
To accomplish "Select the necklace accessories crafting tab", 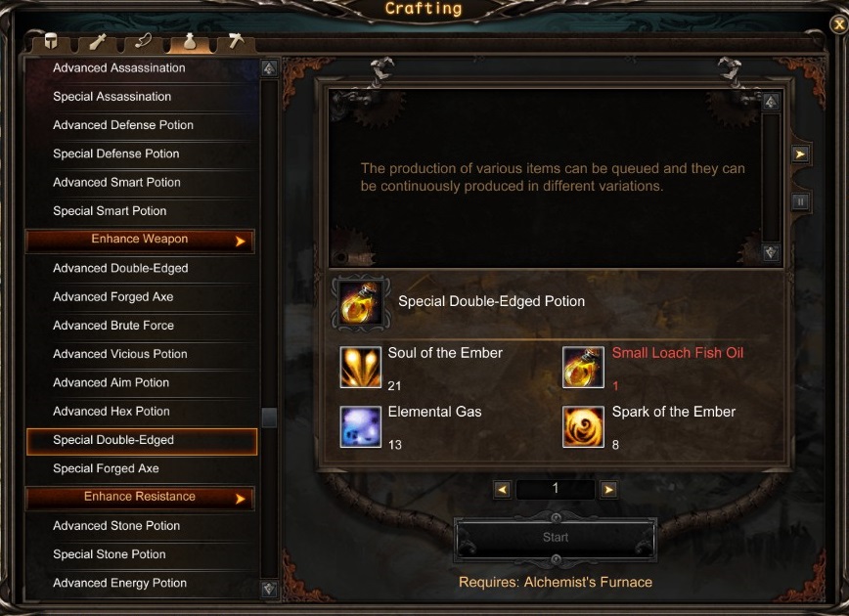I will click(x=144, y=42).
